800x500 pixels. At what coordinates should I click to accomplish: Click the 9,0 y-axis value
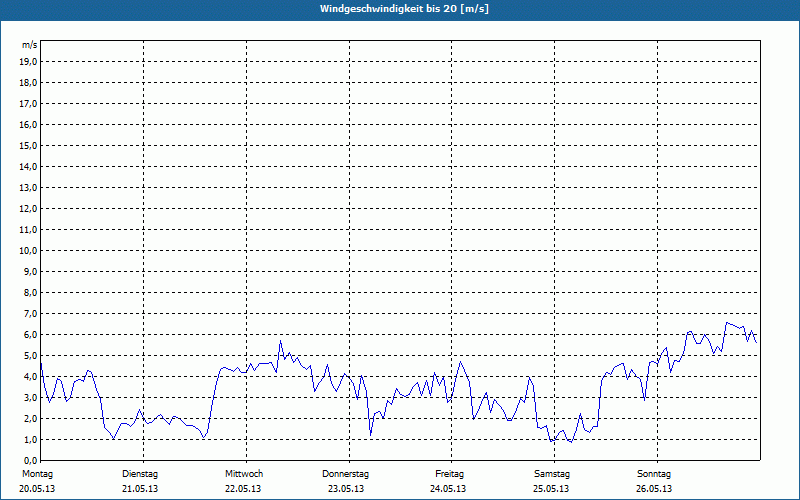coord(30,271)
